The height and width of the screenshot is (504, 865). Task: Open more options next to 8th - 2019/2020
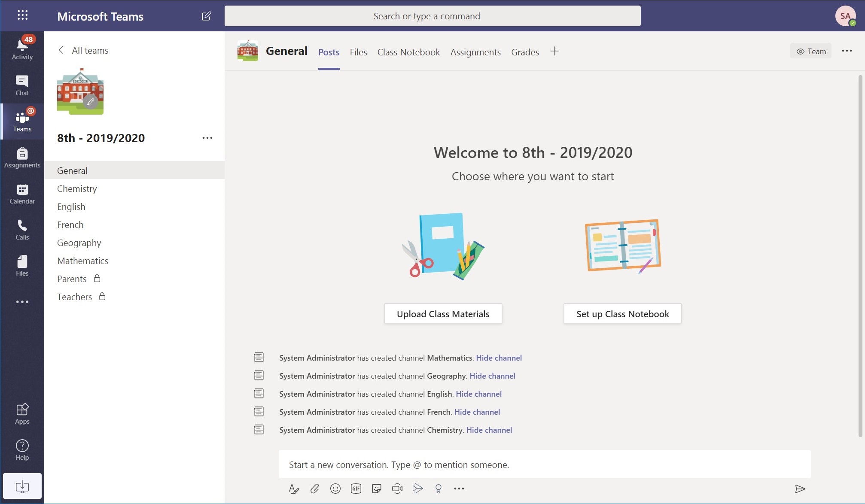click(207, 138)
